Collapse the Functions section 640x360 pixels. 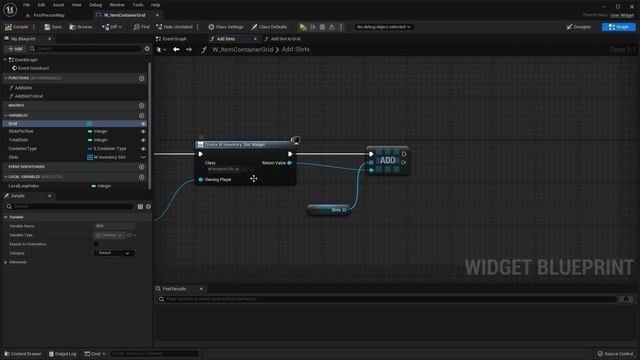[6, 78]
